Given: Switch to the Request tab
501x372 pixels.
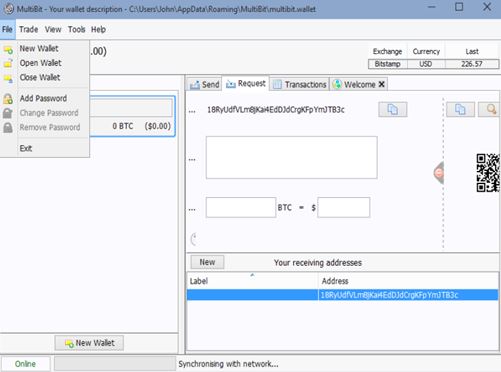Looking at the screenshot, I should pos(246,83).
